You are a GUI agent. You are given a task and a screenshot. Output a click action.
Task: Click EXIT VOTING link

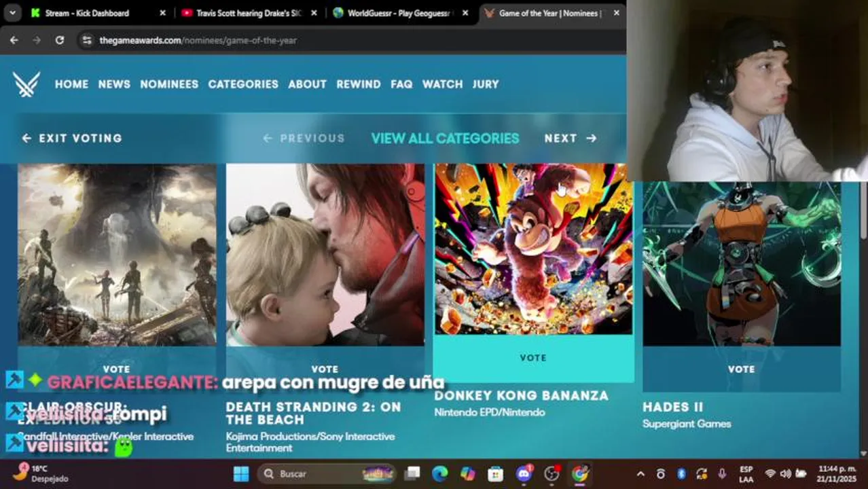point(72,138)
